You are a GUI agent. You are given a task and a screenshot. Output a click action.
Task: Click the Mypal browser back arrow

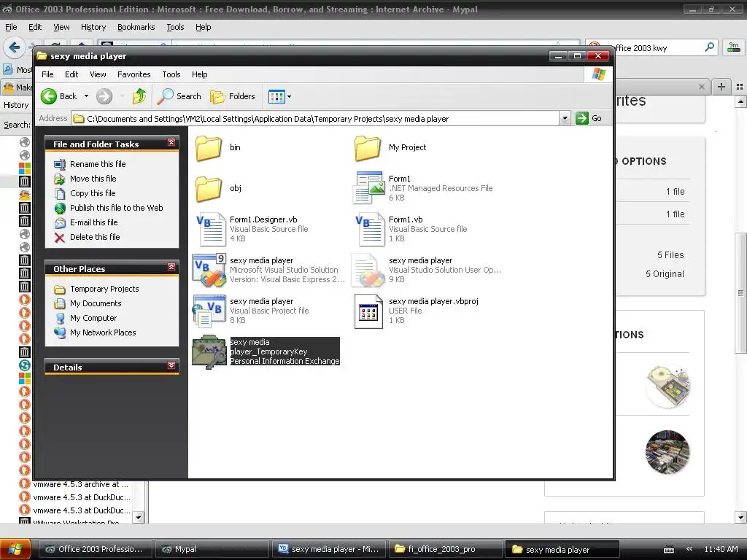point(15,47)
